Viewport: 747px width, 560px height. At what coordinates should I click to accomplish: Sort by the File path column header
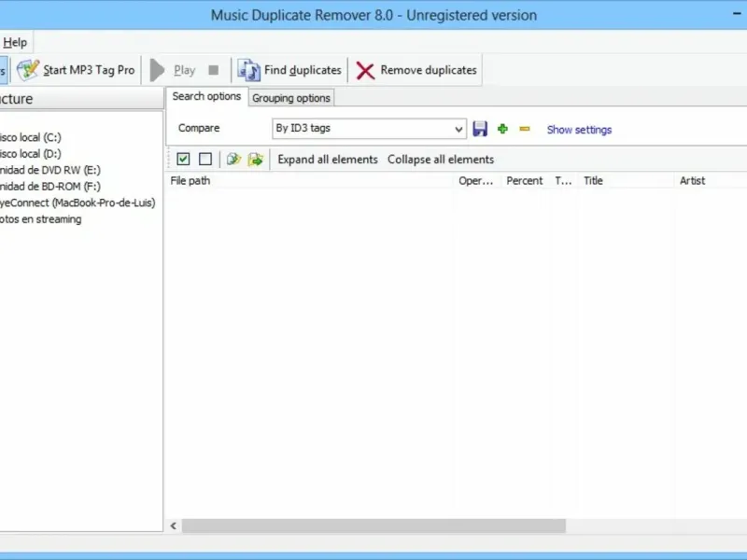click(x=311, y=181)
